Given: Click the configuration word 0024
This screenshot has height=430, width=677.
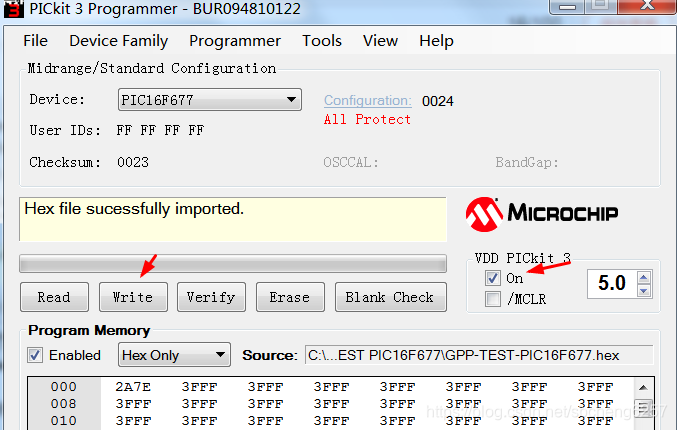Looking at the screenshot, I should pos(438,101).
